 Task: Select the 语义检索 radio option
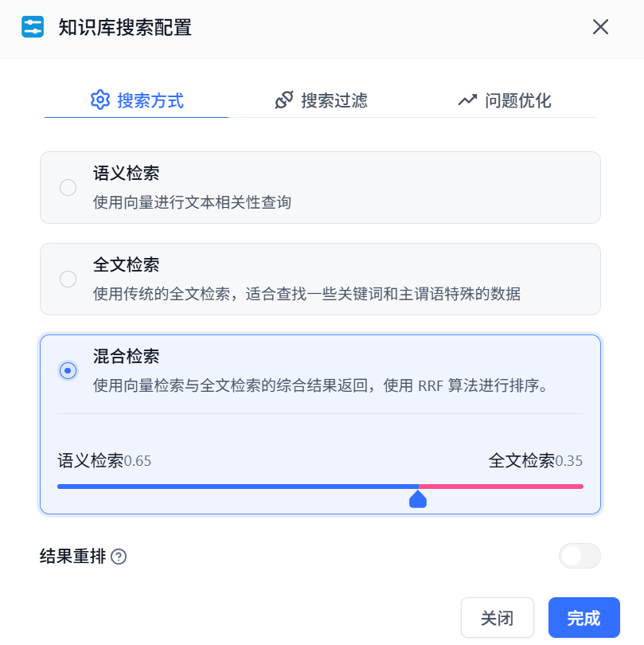[68, 188]
